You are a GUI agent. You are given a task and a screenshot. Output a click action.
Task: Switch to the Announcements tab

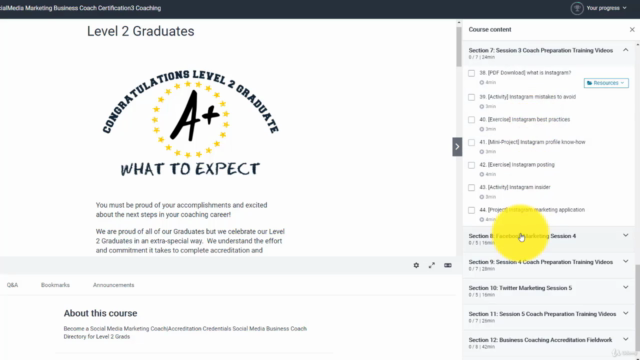[113, 285]
